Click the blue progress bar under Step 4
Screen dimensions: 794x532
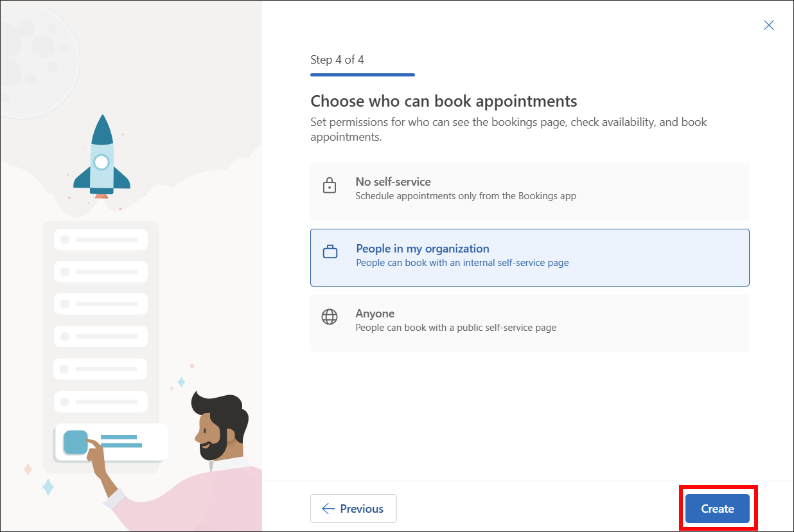[362, 75]
